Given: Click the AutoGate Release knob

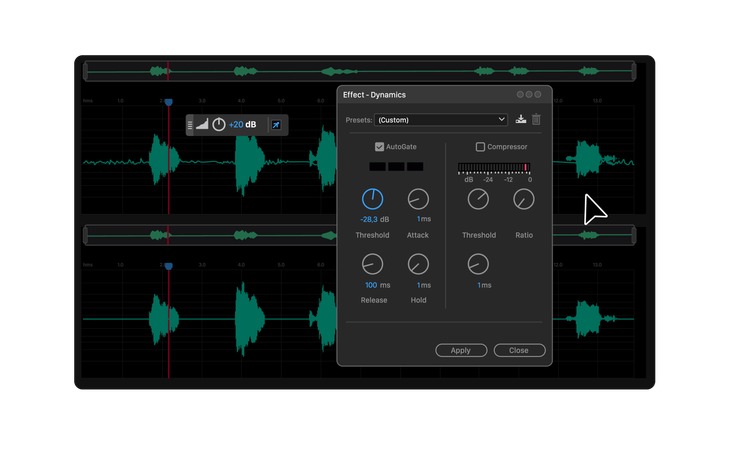Looking at the screenshot, I should [372, 264].
